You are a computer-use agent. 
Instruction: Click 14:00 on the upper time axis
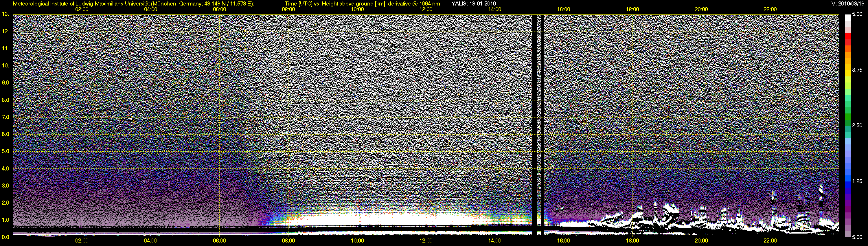(495, 10)
